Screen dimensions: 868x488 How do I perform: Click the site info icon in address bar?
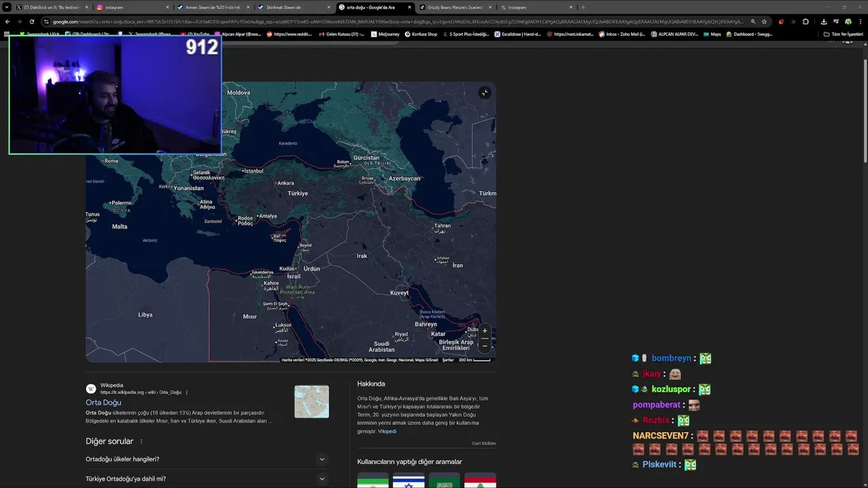tap(46, 22)
